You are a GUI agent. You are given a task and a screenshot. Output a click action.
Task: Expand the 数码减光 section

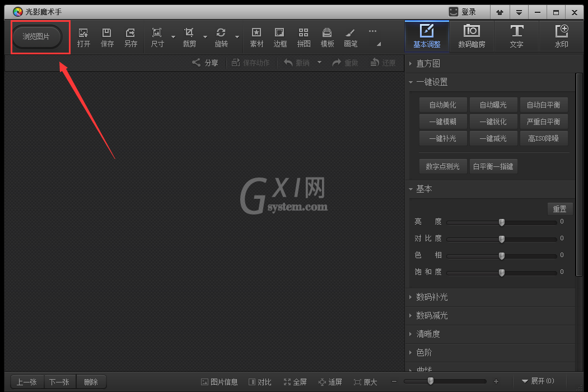[x=491, y=315]
